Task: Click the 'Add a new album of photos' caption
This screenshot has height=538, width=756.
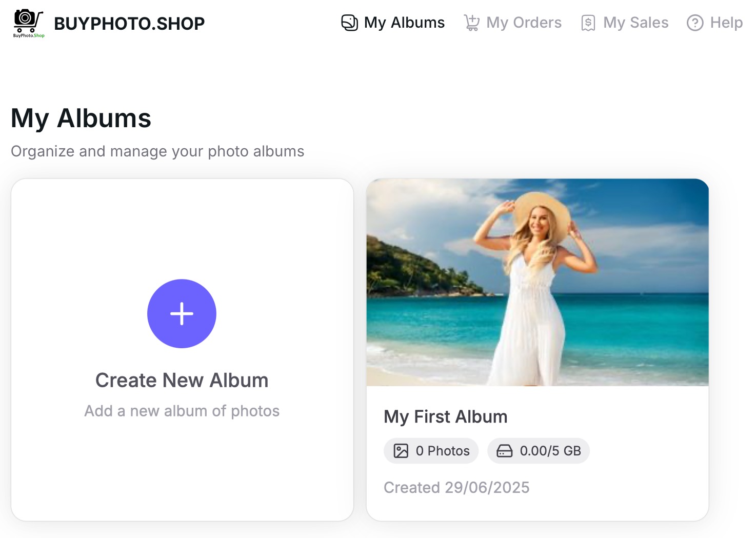Action: click(182, 411)
